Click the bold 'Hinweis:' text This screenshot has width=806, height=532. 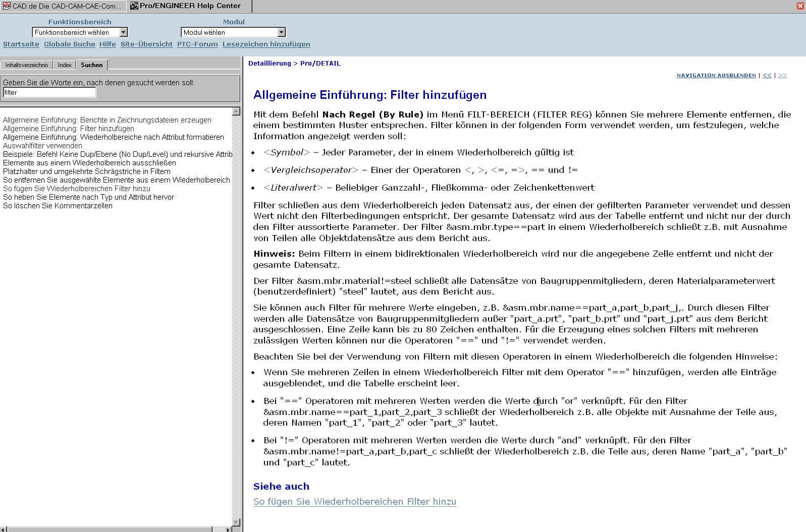[x=274, y=254]
